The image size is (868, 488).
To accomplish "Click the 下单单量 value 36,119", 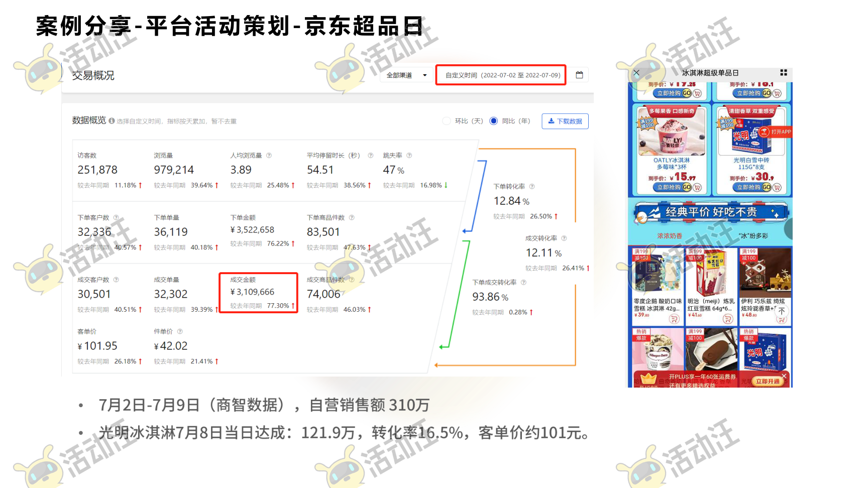I will click(x=171, y=232).
